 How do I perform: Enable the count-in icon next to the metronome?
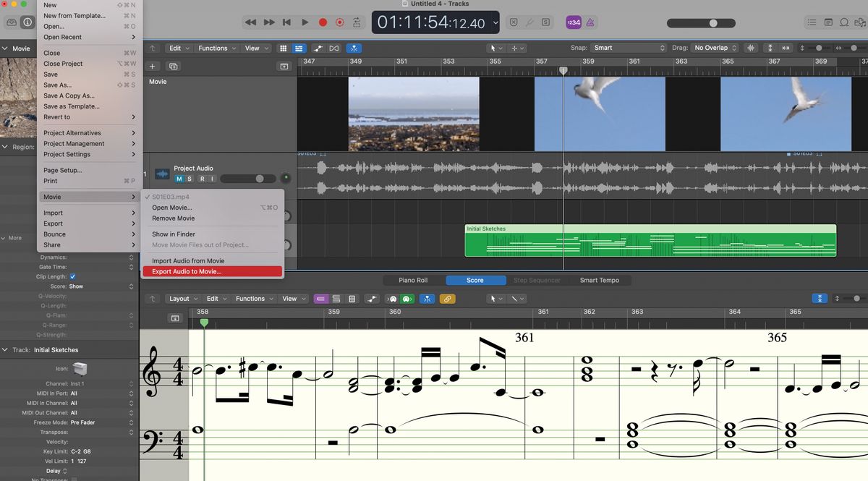pyautogui.click(x=574, y=22)
